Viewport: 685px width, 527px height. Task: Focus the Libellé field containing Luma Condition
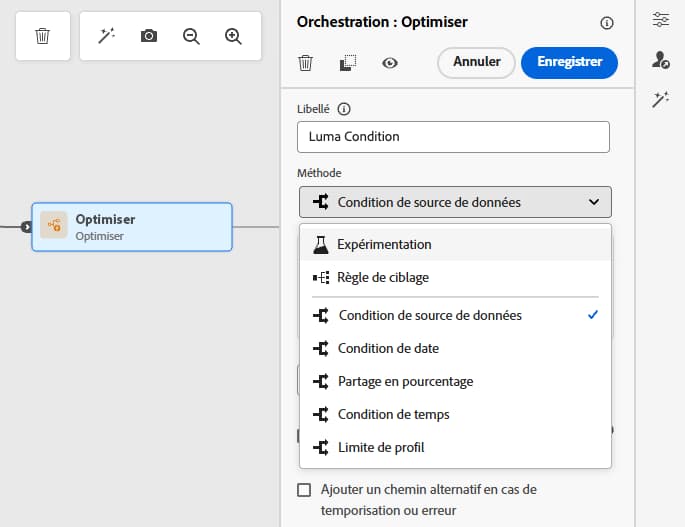coord(453,137)
